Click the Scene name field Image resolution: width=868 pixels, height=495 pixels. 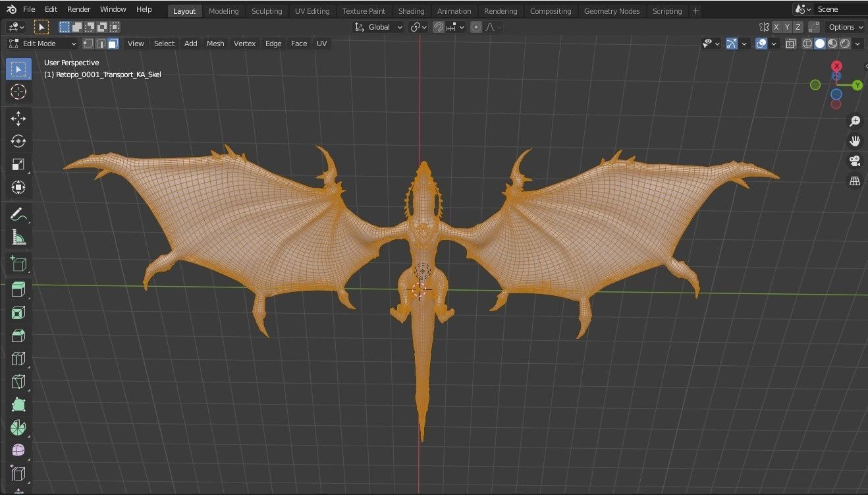click(840, 9)
